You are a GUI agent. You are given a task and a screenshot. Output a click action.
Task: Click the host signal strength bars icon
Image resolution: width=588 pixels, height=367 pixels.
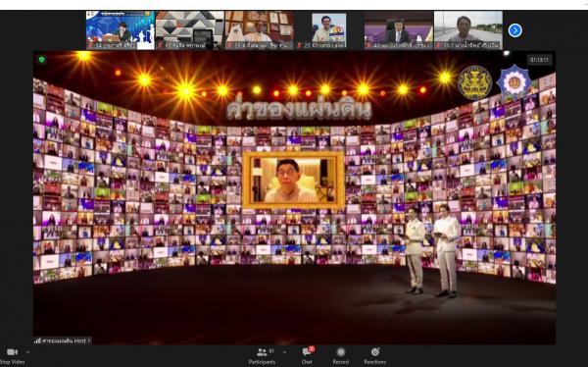click(37, 341)
